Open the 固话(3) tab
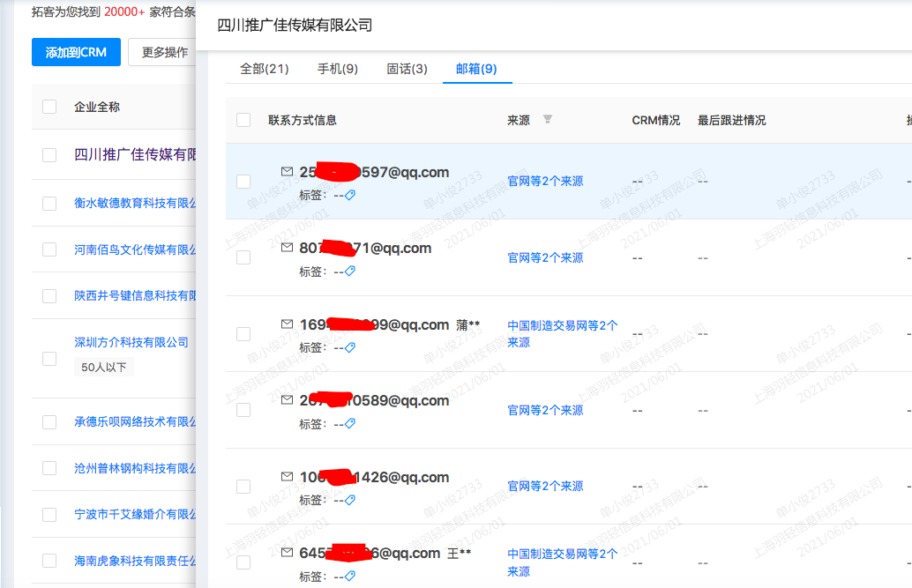Viewport: 912px width, 588px height. (x=407, y=67)
